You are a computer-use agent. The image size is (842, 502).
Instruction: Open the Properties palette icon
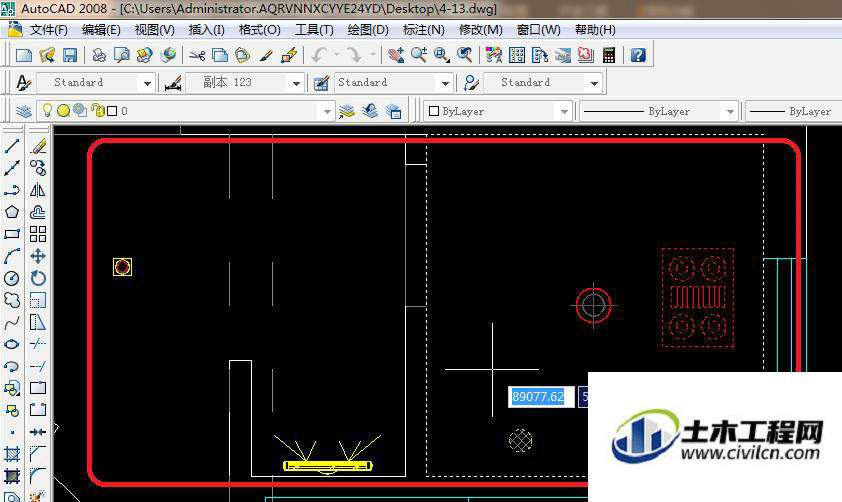click(x=493, y=55)
